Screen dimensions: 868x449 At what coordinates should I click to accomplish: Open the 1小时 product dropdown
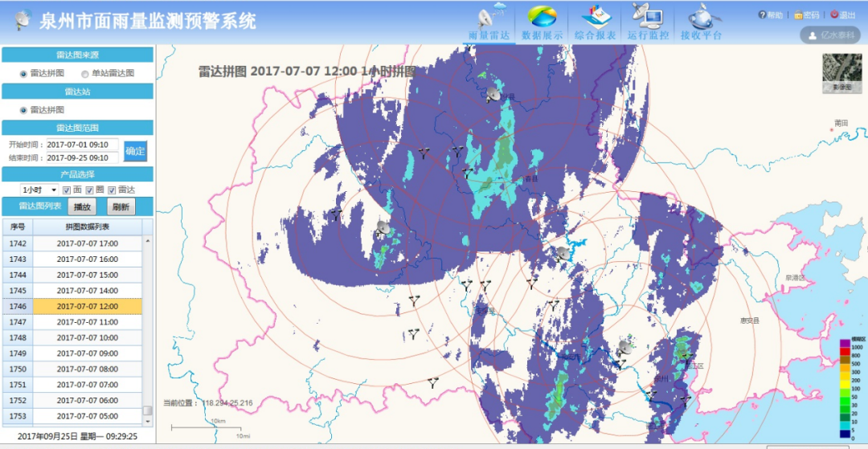(x=39, y=190)
